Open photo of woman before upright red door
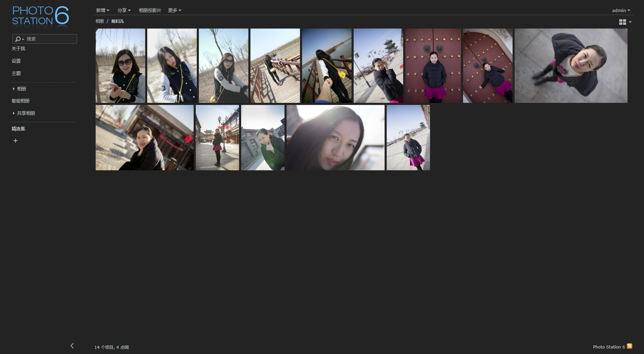 coord(433,66)
